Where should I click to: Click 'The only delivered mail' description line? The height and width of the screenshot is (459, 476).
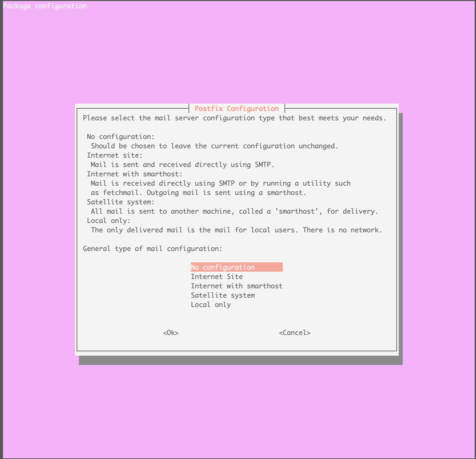pyautogui.click(x=237, y=230)
